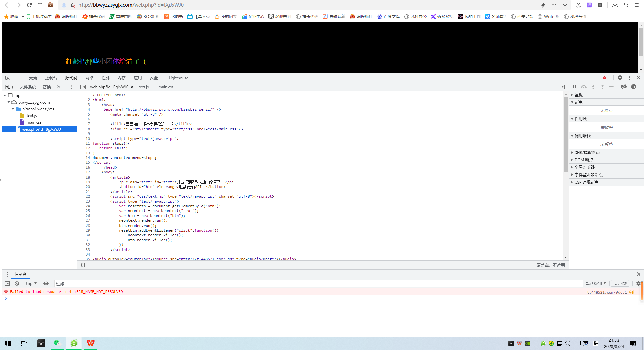Switch to the 文件系统 navigator tab
The height and width of the screenshot is (350, 644).
click(28, 87)
